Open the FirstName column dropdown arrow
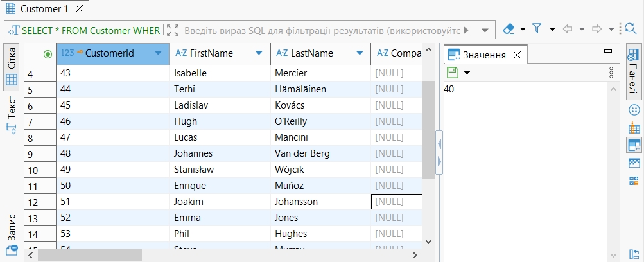The height and width of the screenshot is (262, 644). [x=259, y=53]
